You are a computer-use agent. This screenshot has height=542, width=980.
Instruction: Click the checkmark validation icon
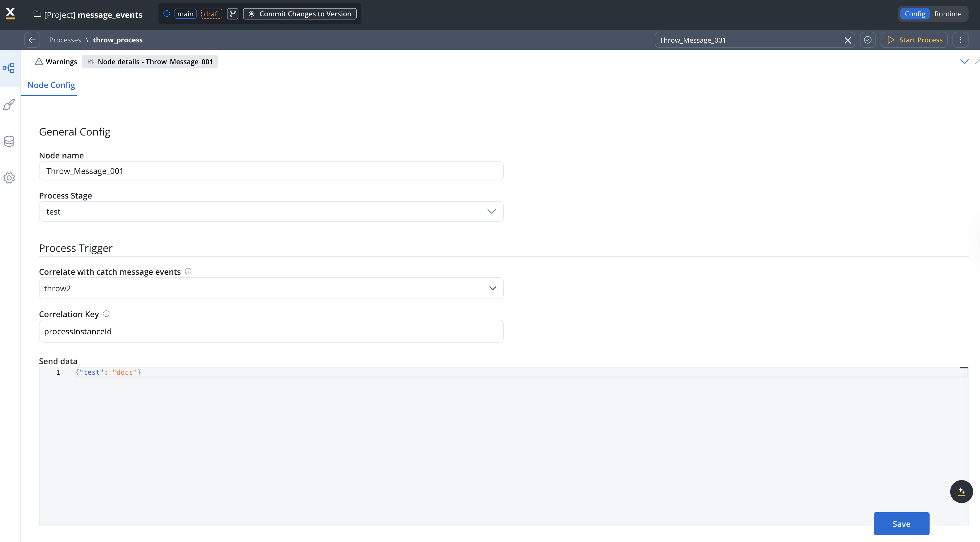click(867, 40)
